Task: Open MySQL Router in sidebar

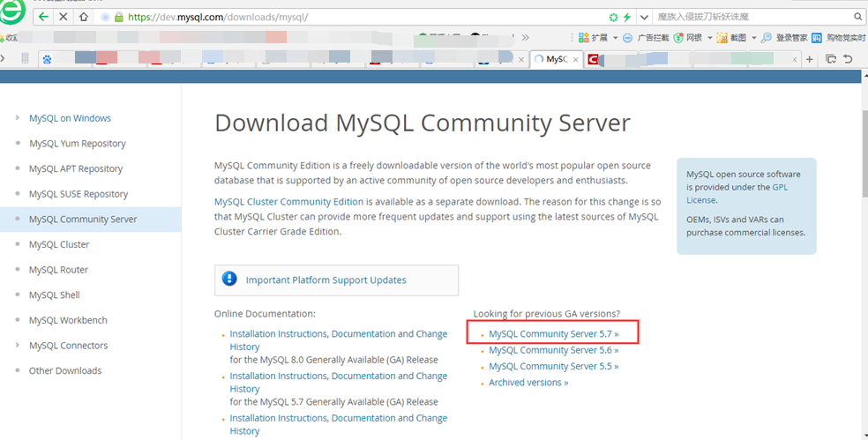Action: click(x=59, y=270)
